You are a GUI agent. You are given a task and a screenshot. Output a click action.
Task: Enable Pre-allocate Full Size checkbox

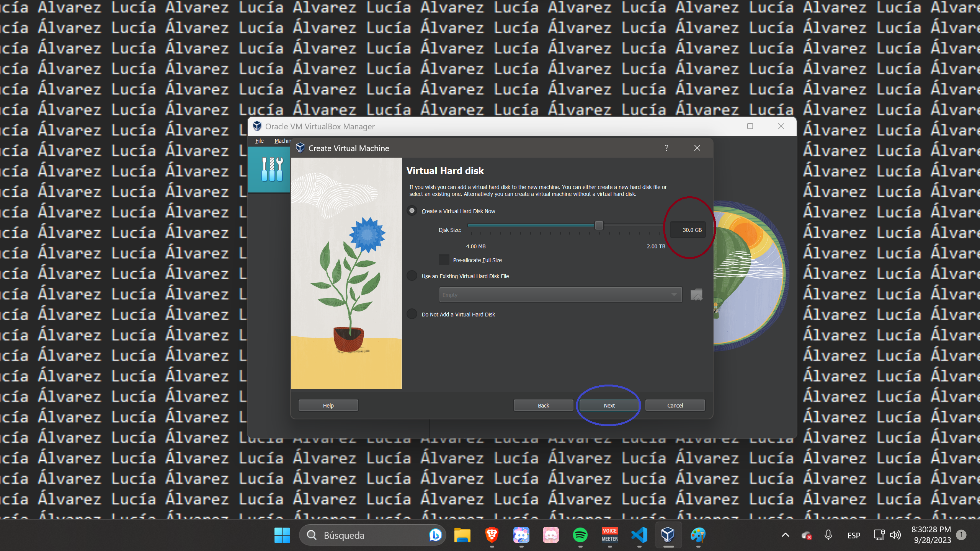pos(443,260)
